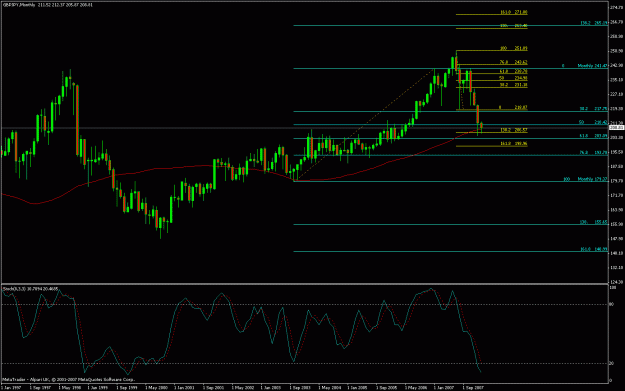Select the yellow 0 Fibonacci label near 218.87

pos(514,108)
